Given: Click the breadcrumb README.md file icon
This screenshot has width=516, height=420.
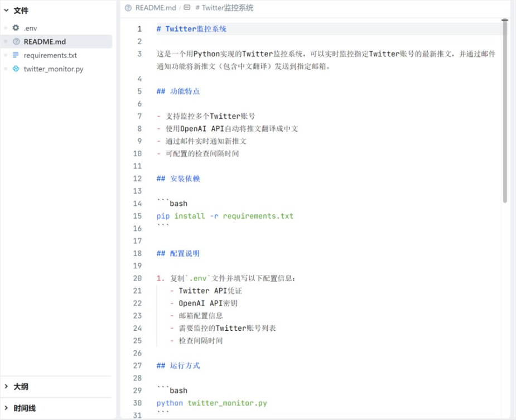Looking at the screenshot, I should [128, 8].
